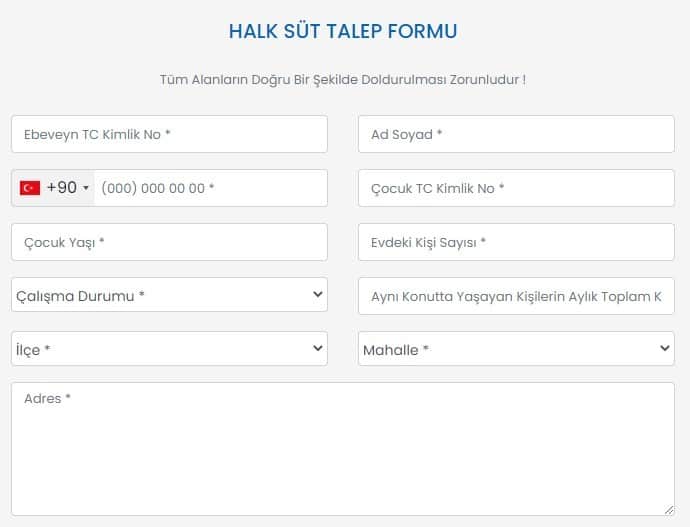Click inside the Adres text area
The width and height of the screenshot is (690, 527).
click(343, 449)
